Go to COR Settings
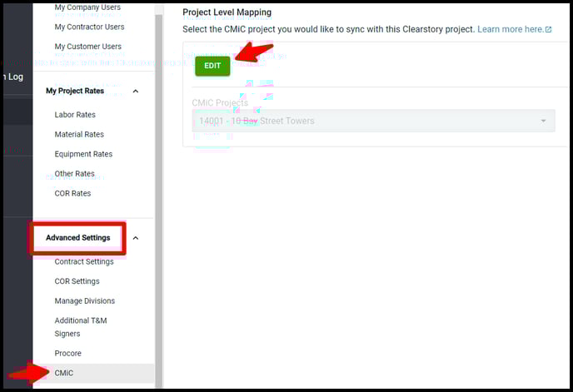573x392 pixels. pyautogui.click(x=77, y=281)
